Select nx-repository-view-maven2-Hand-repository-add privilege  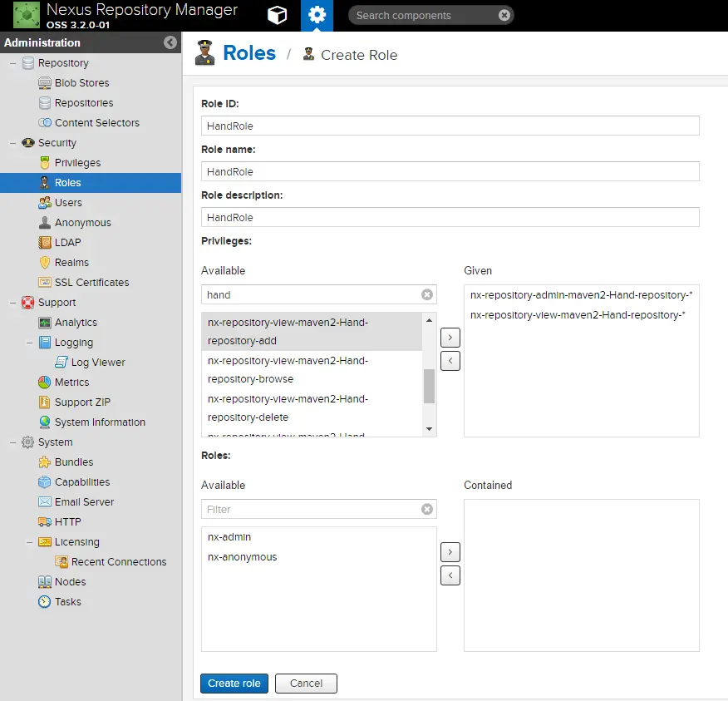click(x=312, y=332)
